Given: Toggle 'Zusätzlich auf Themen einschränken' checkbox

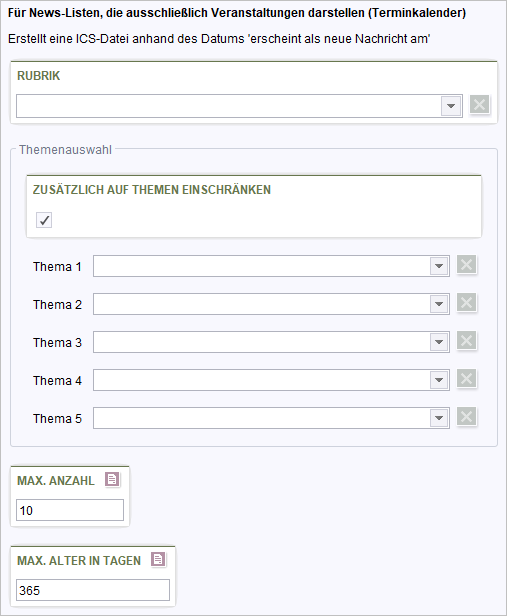Looking at the screenshot, I should click(44, 220).
